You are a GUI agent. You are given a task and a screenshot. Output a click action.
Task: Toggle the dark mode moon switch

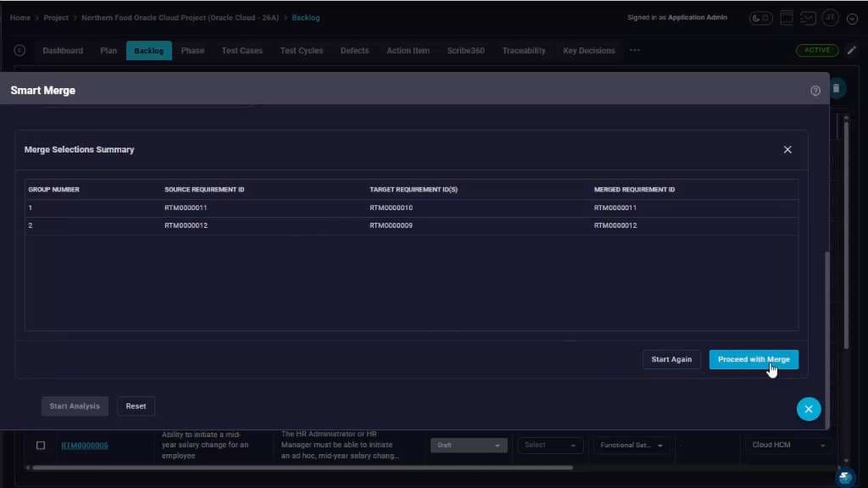tap(760, 19)
